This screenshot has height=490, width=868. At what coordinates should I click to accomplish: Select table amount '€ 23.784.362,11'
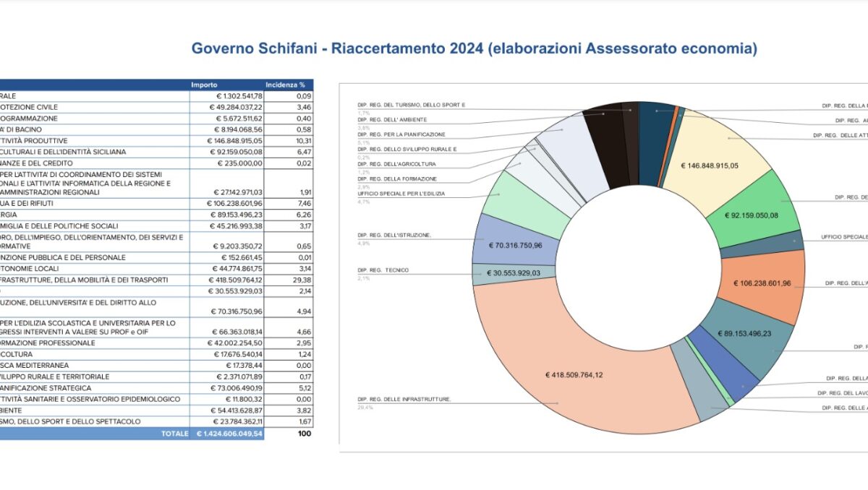pos(237,421)
